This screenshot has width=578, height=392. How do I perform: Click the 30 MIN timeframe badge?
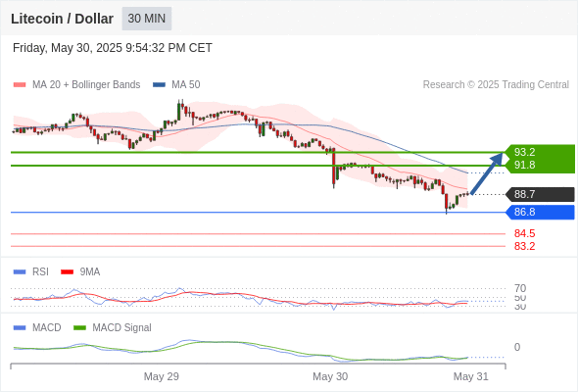[147, 19]
